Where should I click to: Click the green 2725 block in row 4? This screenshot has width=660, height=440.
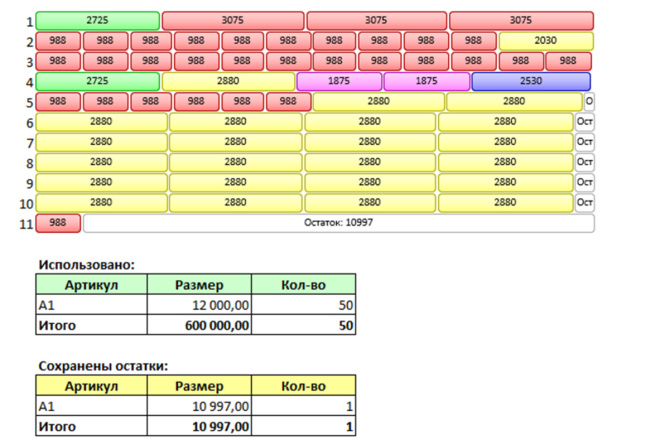tap(98, 81)
